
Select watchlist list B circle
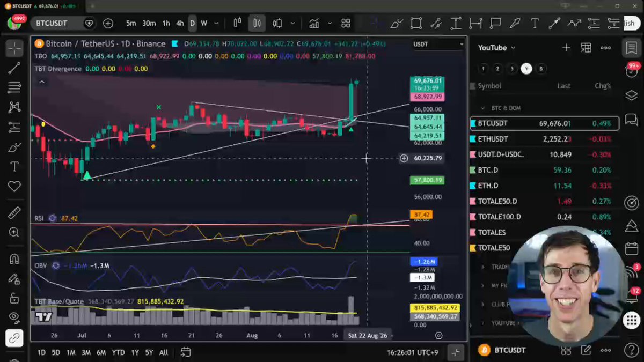coord(541,69)
